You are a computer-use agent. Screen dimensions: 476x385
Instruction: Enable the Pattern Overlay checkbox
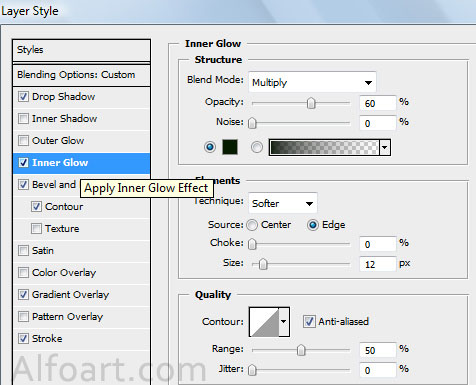pyautogui.click(x=23, y=317)
